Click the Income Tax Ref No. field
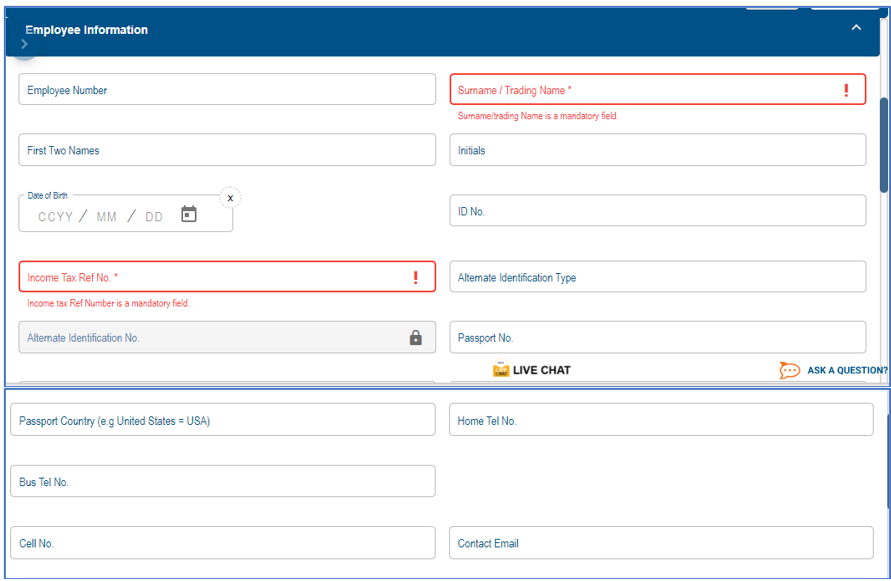Screen dimensions: 891x581 [227, 277]
